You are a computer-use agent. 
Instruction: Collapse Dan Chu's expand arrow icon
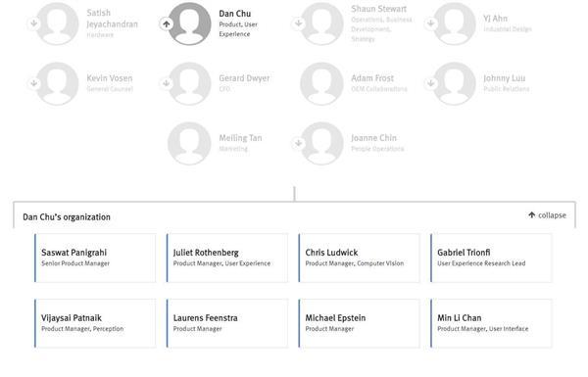coord(167,24)
